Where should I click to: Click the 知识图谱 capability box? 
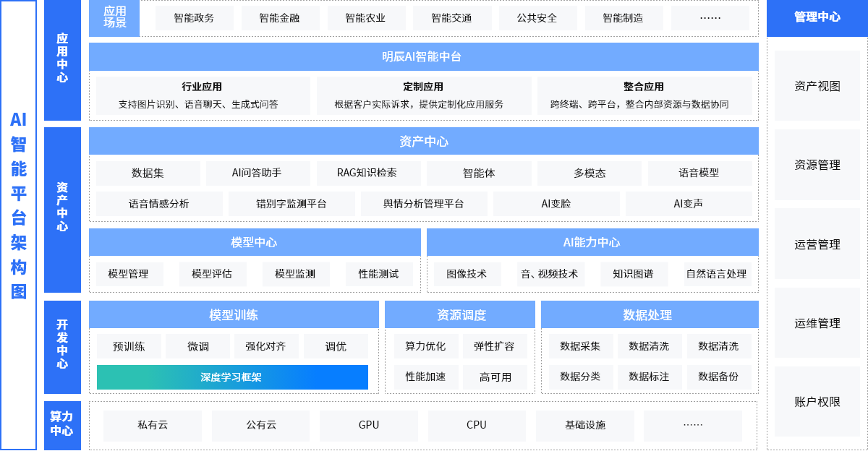[633, 274]
